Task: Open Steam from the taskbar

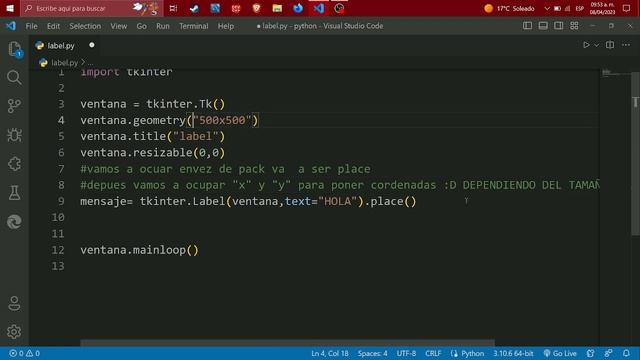Action: point(194,8)
